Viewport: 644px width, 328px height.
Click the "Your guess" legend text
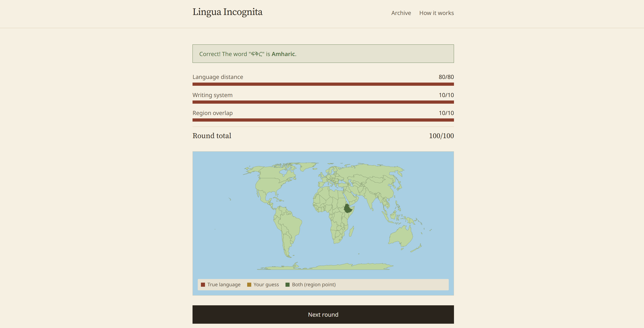(x=266, y=284)
